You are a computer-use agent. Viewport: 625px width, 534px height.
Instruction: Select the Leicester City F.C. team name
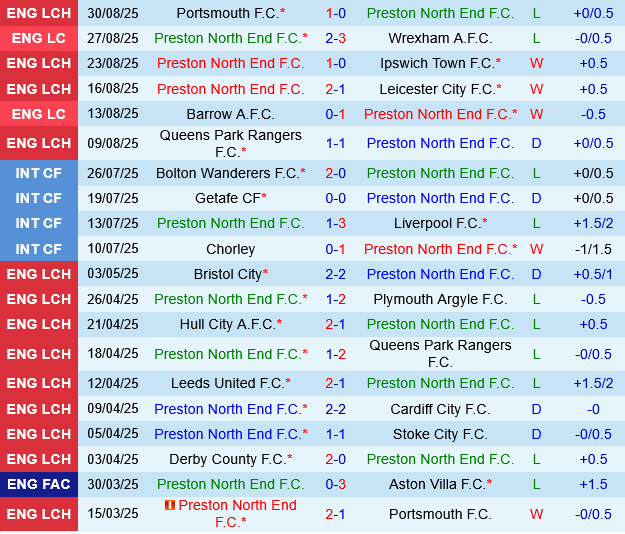coord(436,89)
